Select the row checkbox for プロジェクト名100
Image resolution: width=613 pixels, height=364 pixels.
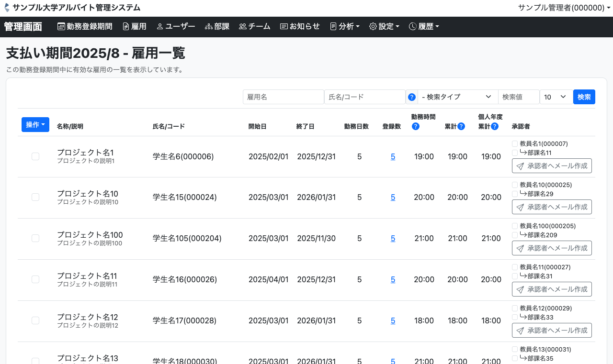point(35,238)
